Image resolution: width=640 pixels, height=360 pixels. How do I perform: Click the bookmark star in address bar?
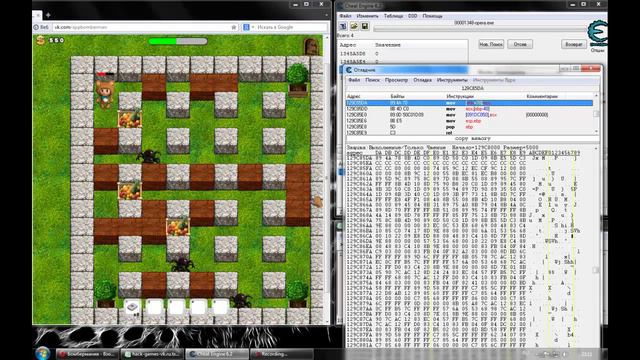[233, 27]
